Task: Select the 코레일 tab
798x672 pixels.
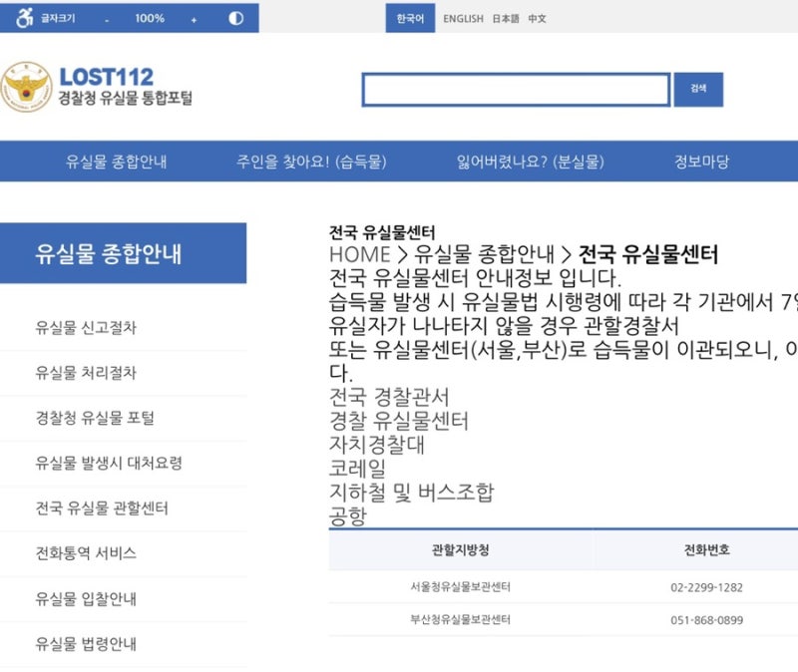Action: [x=357, y=468]
